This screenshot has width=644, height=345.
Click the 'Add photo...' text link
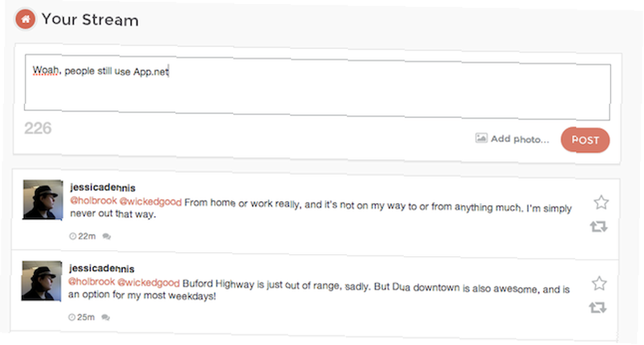(520, 139)
